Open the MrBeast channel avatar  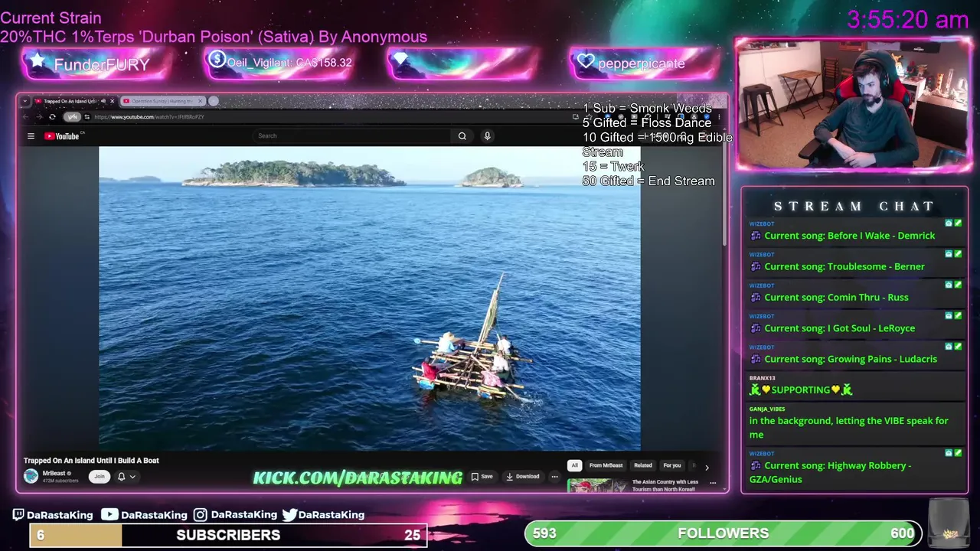[31, 476]
